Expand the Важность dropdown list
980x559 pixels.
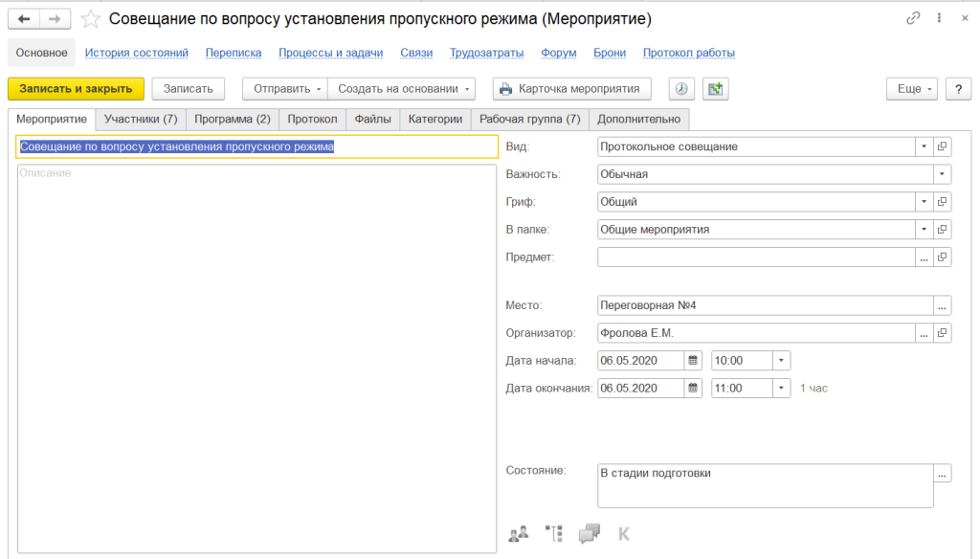click(x=943, y=174)
